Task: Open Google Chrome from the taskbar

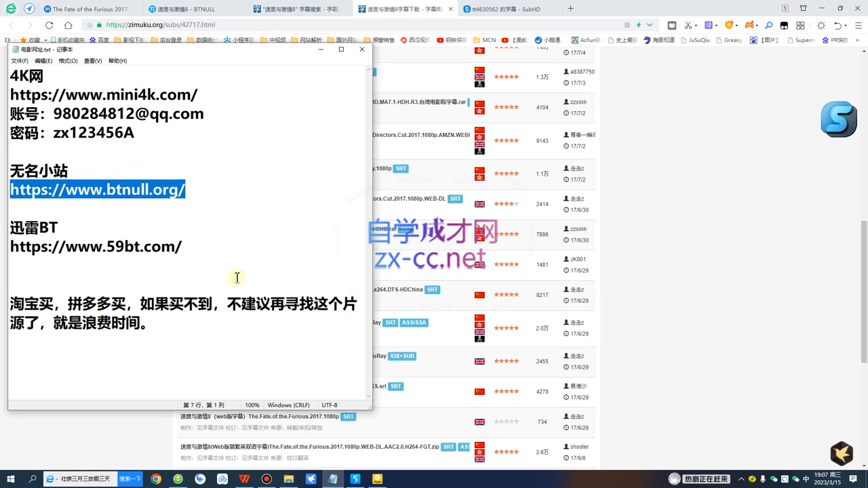Action: click(x=156, y=479)
